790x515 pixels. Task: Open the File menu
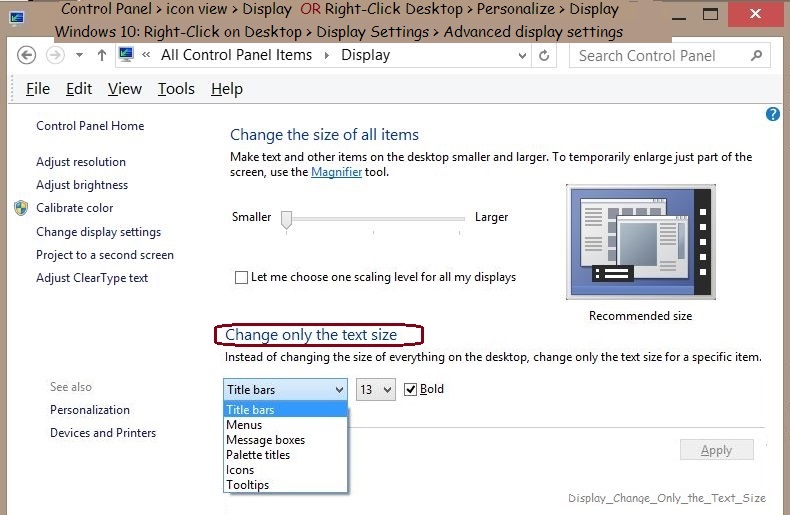(x=38, y=89)
